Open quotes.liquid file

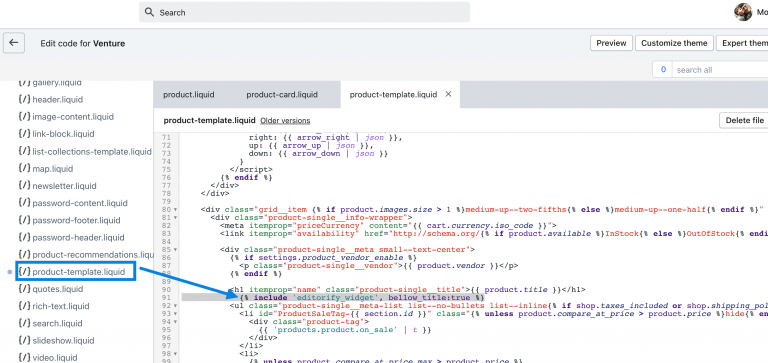click(x=58, y=289)
